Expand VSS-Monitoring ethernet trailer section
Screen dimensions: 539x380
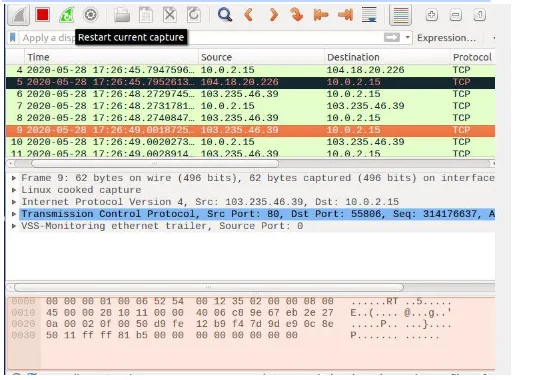[x=14, y=226]
